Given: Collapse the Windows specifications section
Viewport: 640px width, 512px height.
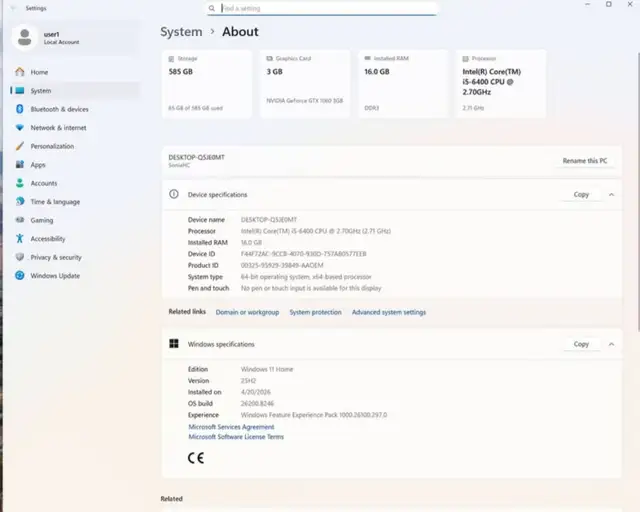Looking at the screenshot, I should (611, 344).
